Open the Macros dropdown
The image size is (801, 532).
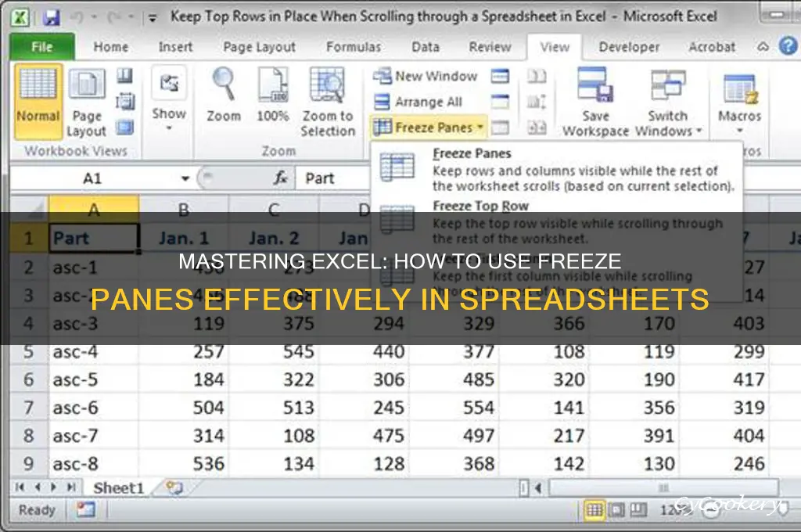coord(740,102)
